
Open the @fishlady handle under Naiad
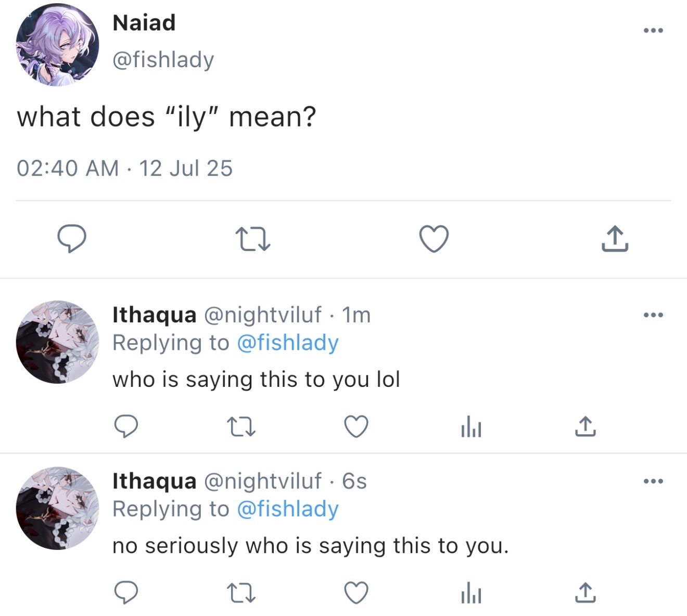tap(163, 60)
